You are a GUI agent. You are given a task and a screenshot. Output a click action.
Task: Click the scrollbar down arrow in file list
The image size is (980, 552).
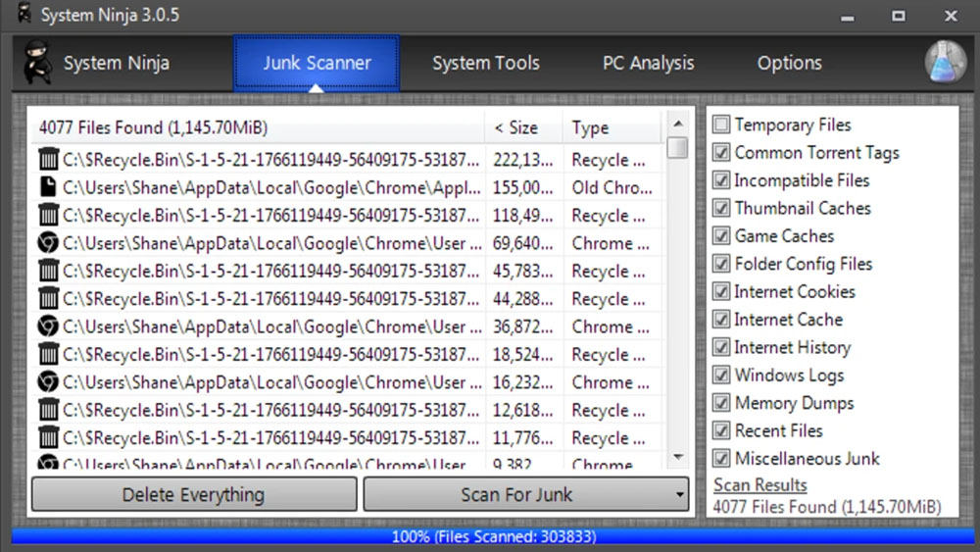point(678,457)
